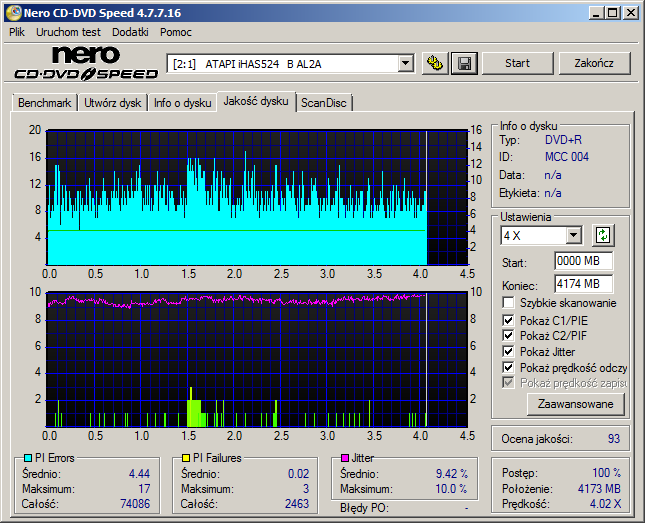Click PI Failures Maksimum value 3

click(x=306, y=489)
